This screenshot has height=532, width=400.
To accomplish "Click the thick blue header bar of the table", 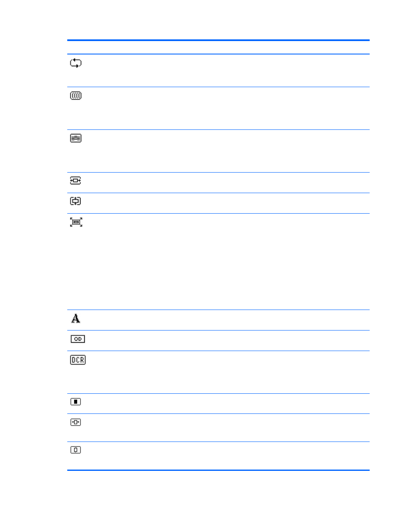I will 218,40.
